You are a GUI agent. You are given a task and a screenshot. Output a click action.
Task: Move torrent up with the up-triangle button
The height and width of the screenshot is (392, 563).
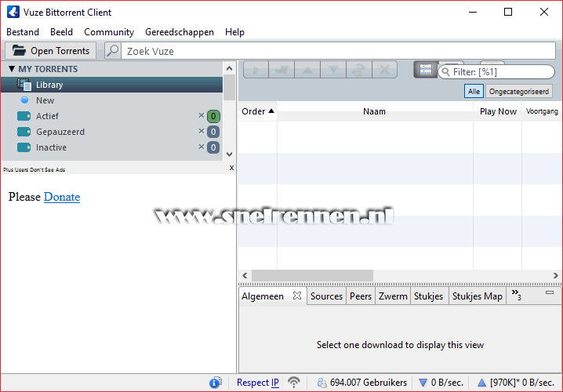307,70
